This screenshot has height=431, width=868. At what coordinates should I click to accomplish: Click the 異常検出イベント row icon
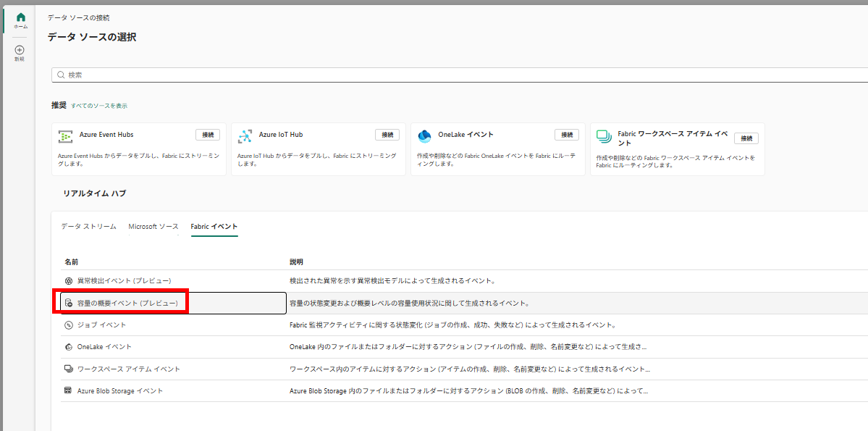[x=69, y=281]
